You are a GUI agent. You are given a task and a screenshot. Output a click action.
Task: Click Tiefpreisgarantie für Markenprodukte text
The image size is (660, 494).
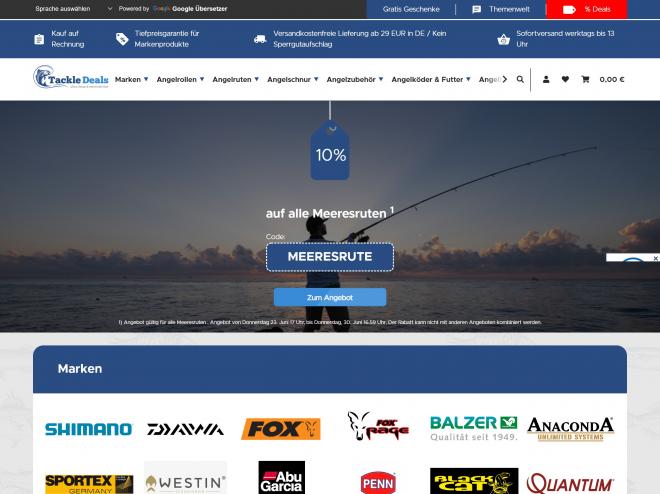[167, 39]
